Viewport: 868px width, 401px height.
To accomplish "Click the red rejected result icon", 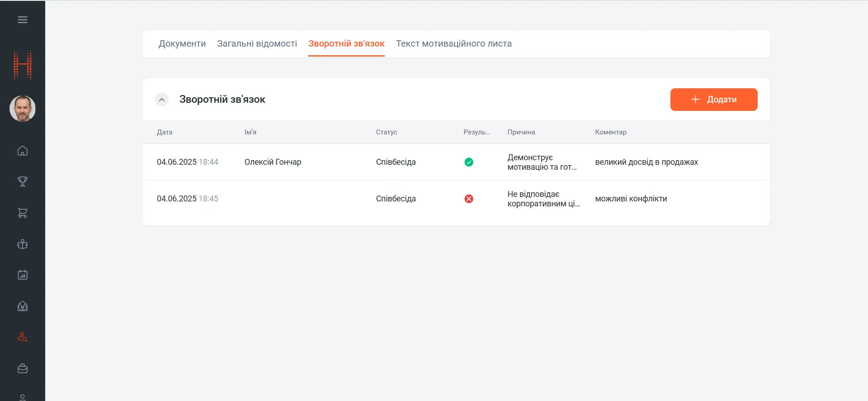I will [x=469, y=199].
